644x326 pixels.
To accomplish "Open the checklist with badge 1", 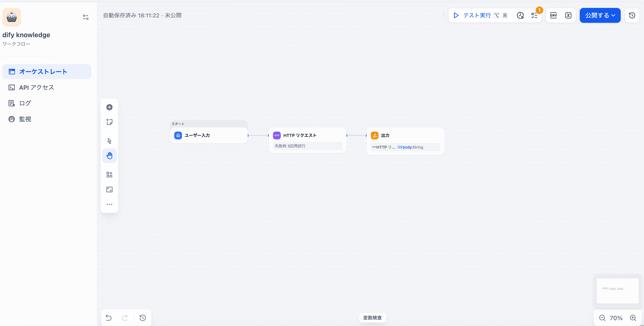I will (x=534, y=16).
